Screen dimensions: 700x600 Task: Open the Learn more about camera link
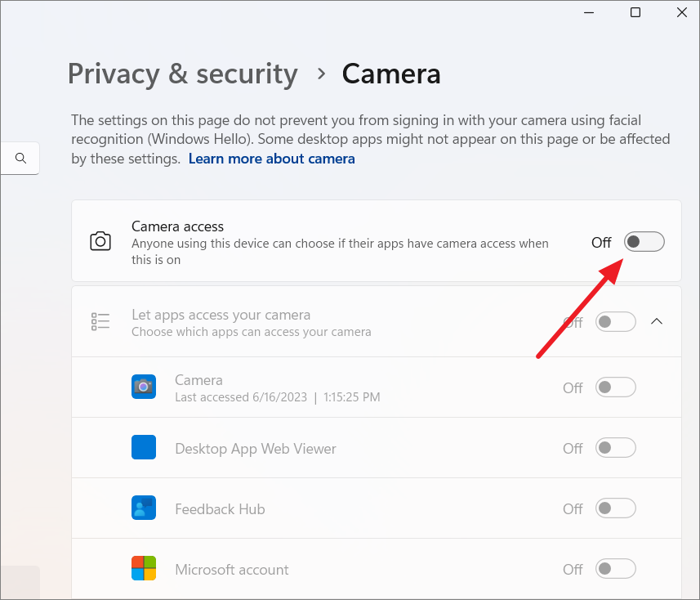271,158
